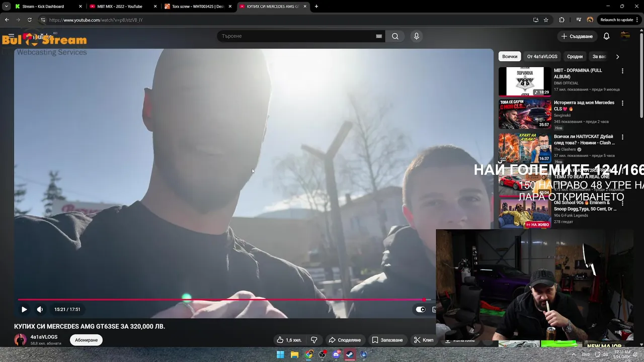Like the video (1,6 хил.)
The width and height of the screenshot is (644, 362).
pyautogui.click(x=289, y=340)
